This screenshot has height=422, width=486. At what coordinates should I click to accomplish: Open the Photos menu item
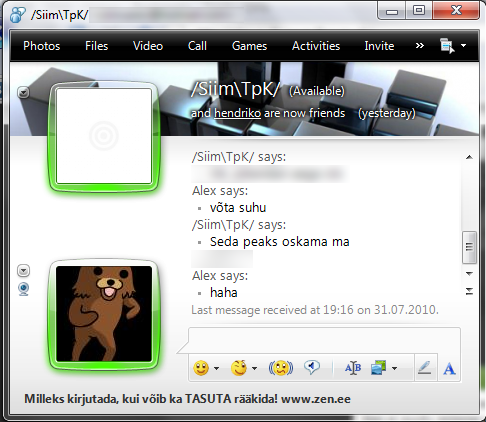[x=42, y=46]
